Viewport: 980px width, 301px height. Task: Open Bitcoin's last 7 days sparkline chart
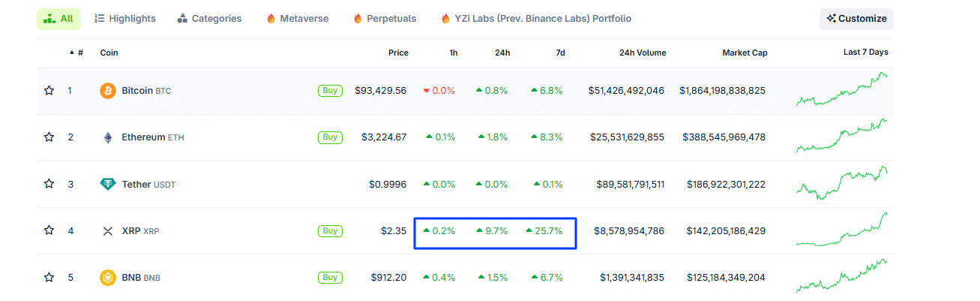[x=841, y=90]
